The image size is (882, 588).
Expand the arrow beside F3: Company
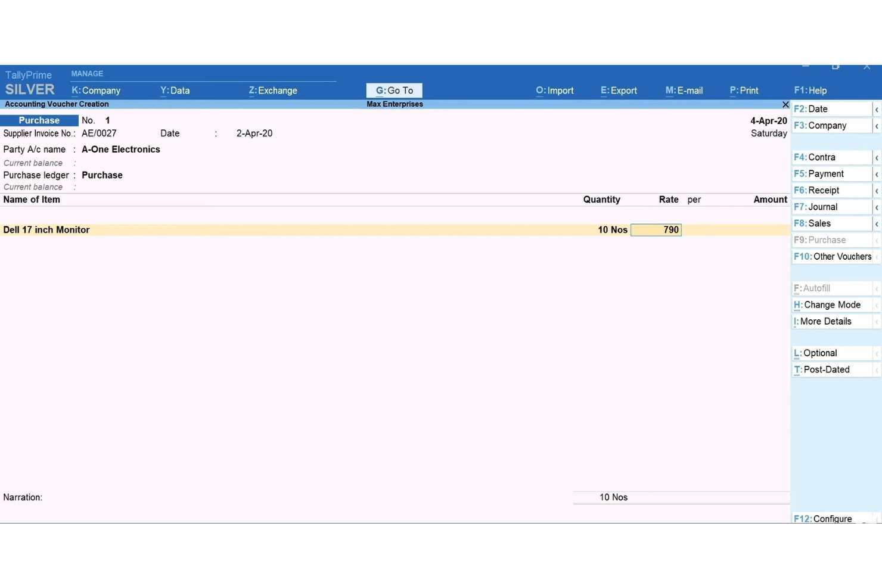(877, 126)
